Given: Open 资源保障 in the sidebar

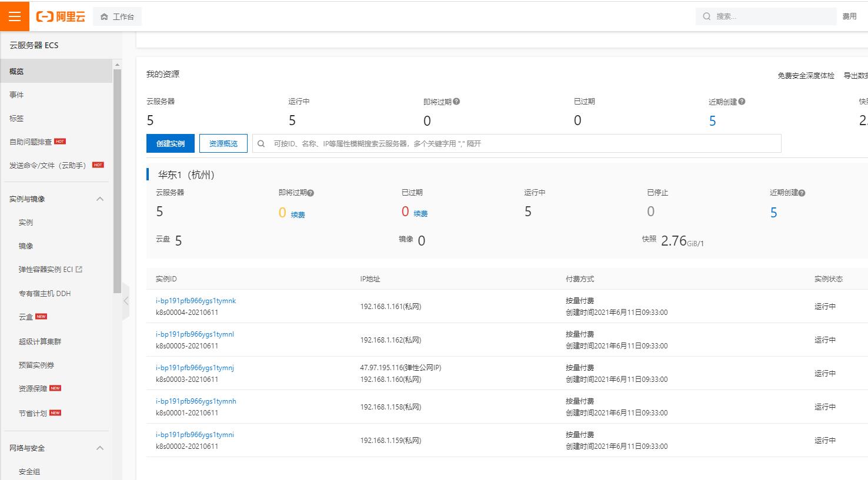Looking at the screenshot, I should point(33,388).
